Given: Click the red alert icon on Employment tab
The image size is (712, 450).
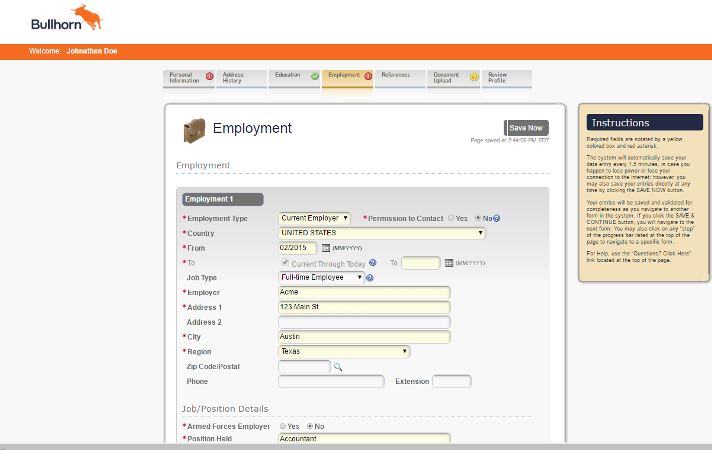Looking at the screenshot, I should (x=368, y=76).
